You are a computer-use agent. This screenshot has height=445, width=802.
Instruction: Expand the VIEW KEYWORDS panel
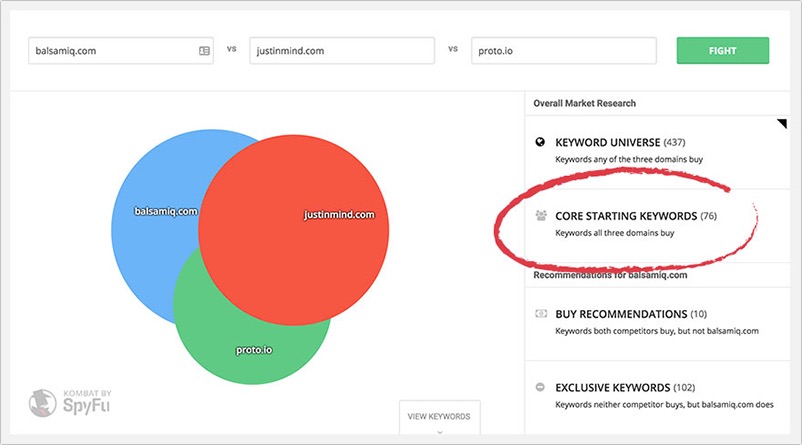[x=439, y=418]
